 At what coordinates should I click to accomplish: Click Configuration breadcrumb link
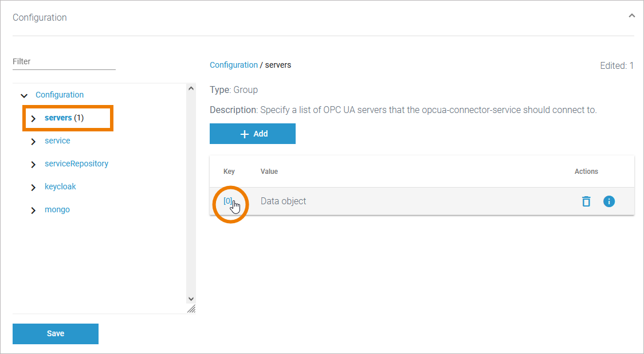(234, 65)
